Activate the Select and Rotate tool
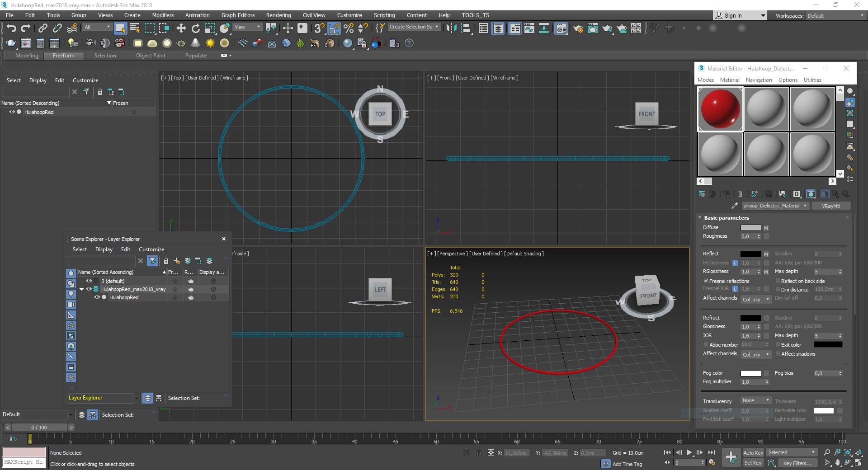The width and height of the screenshot is (868, 470). tap(196, 28)
